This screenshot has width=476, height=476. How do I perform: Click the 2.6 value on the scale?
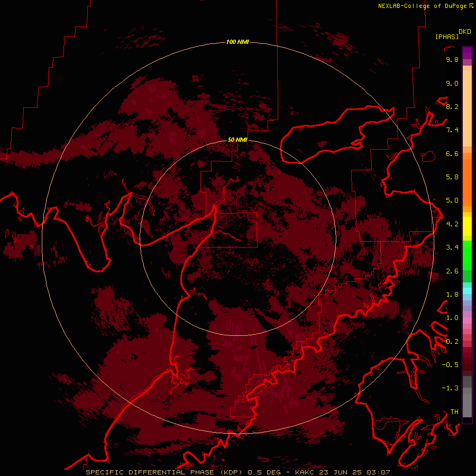pyautogui.click(x=452, y=271)
